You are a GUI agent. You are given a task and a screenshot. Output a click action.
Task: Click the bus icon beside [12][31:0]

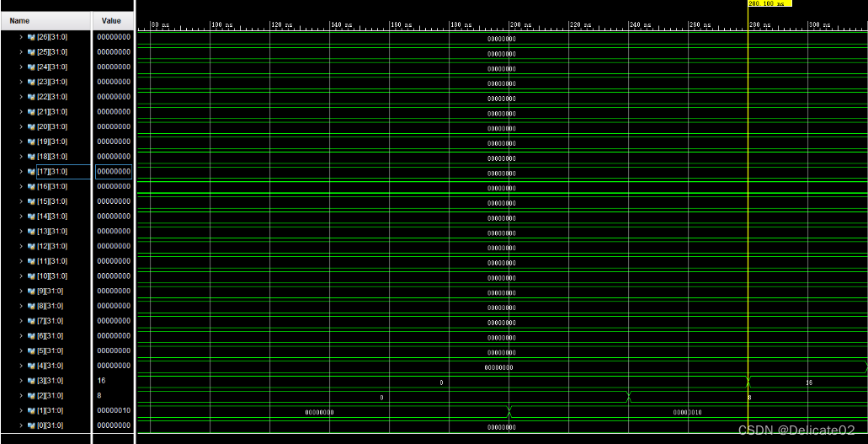pos(31,247)
